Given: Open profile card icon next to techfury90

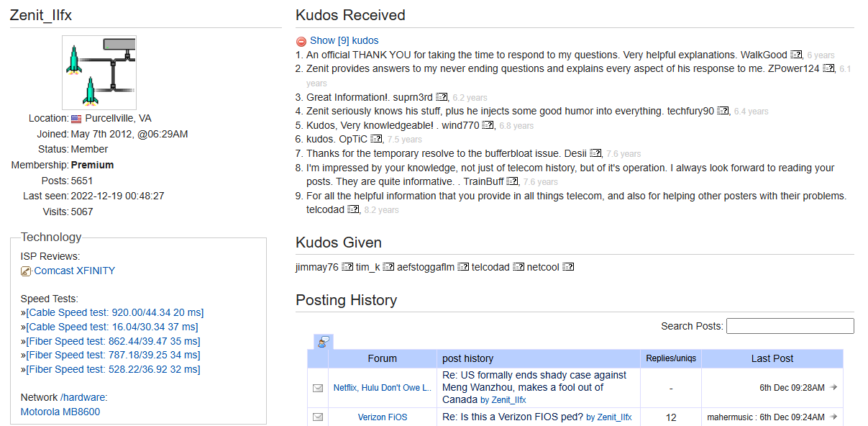Looking at the screenshot, I should 723,112.
